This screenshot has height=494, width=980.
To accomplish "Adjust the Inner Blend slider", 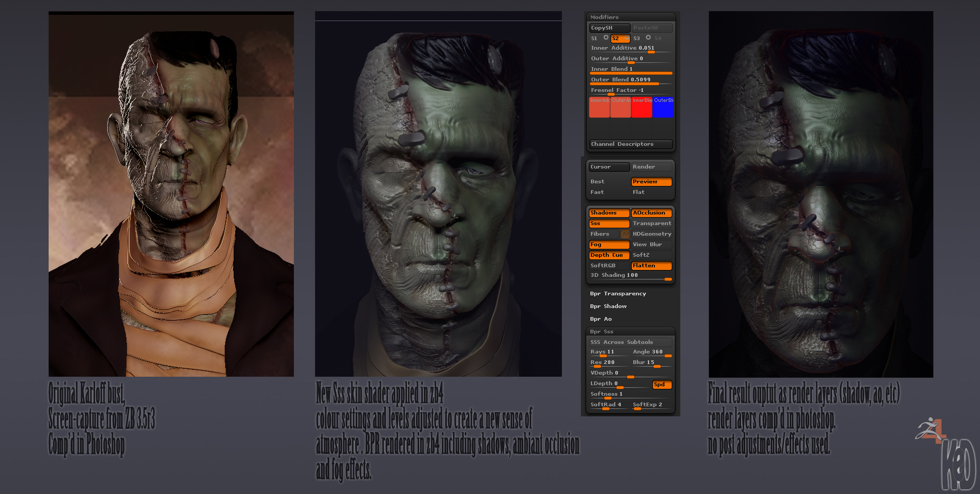I will pos(631,70).
